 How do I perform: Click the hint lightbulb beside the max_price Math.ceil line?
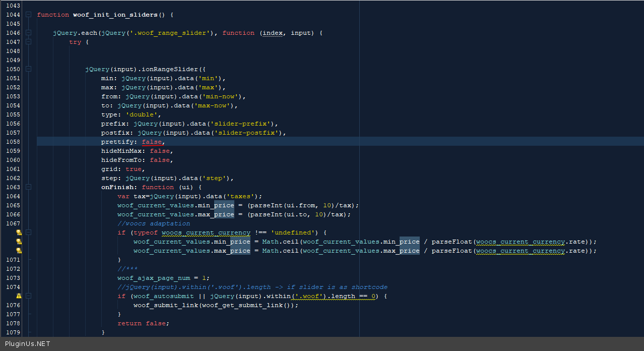pyautogui.click(x=19, y=251)
